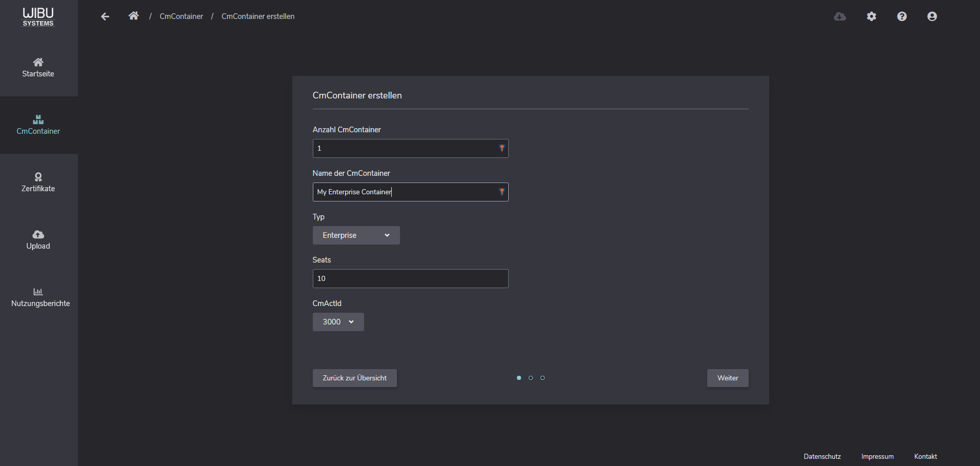The width and height of the screenshot is (980, 466).
Task: Open the Typ dropdown showing Enterprise
Action: 356,235
